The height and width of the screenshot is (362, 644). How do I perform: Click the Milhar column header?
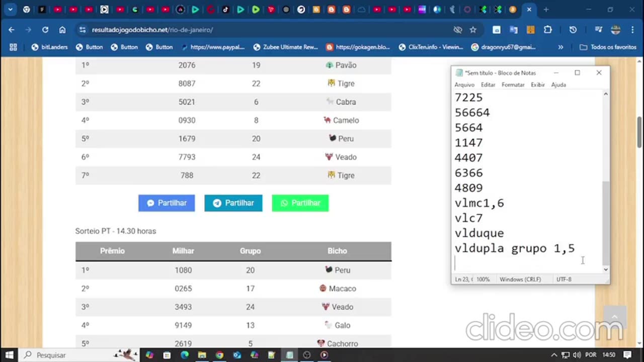click(183, 251)
